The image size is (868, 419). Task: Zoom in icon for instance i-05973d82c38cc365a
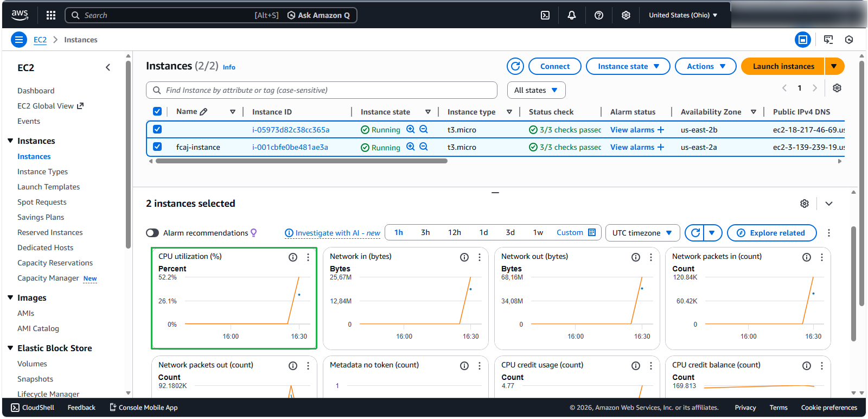point(411,129)
